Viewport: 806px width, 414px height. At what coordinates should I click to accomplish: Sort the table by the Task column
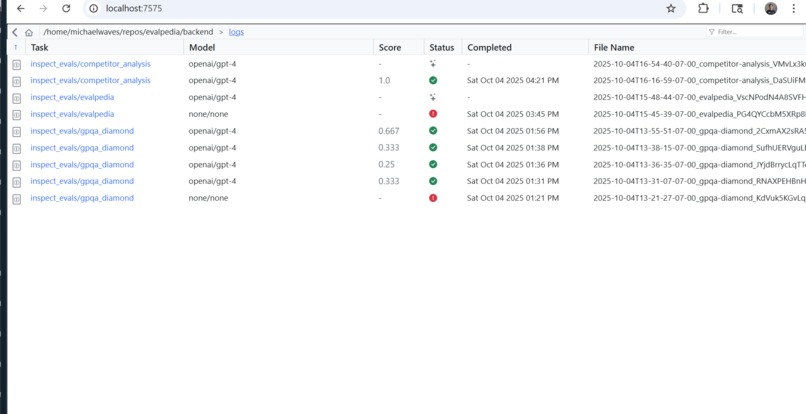(40, 47)
